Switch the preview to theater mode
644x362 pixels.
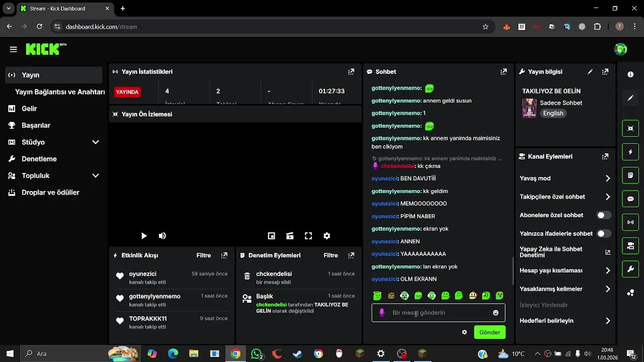pyautogui.click(x=290, y=236)
